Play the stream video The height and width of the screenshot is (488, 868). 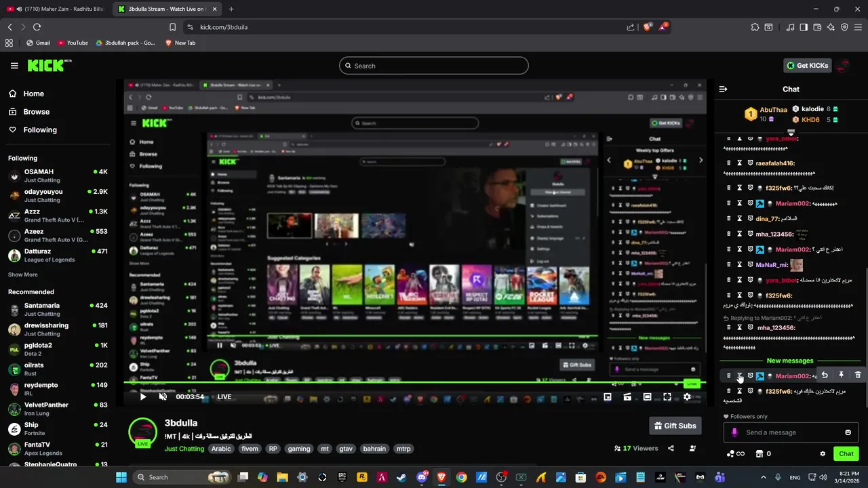(142, 396)
